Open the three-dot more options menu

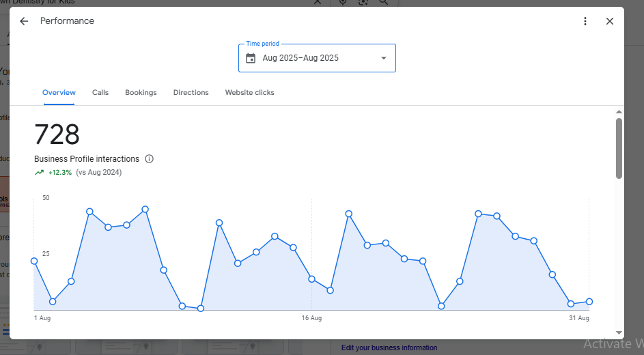click(x=585, y=21)
